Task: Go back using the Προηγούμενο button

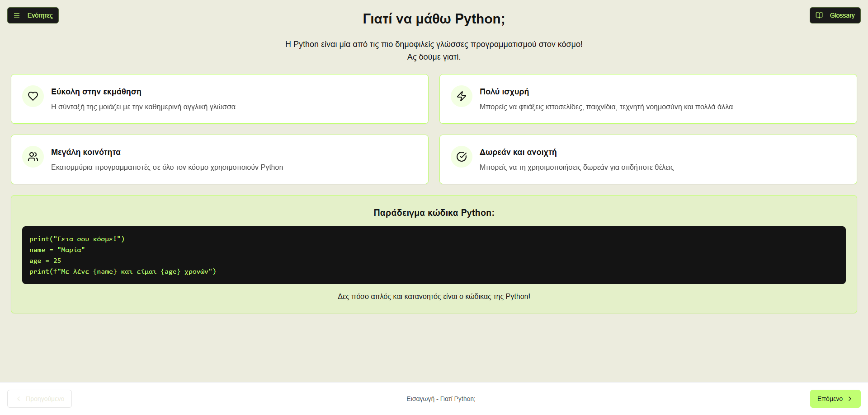Action: tap(39, 399)
